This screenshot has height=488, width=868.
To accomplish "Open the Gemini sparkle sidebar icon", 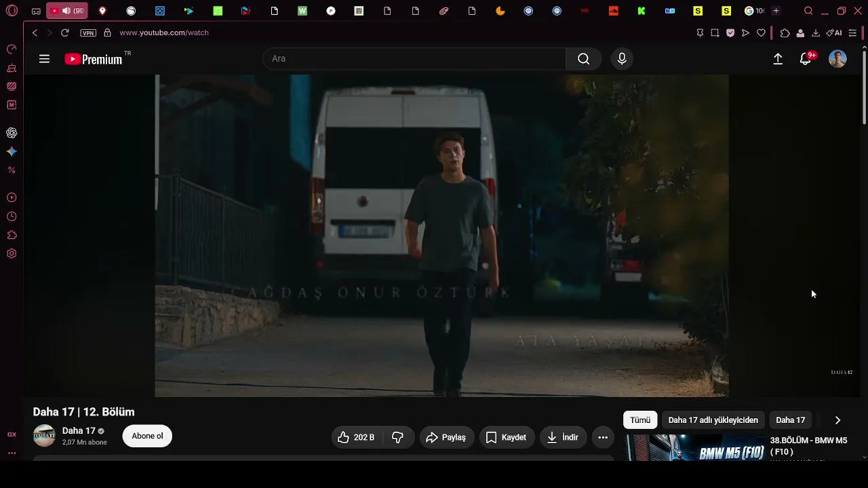I will point(12,152).
